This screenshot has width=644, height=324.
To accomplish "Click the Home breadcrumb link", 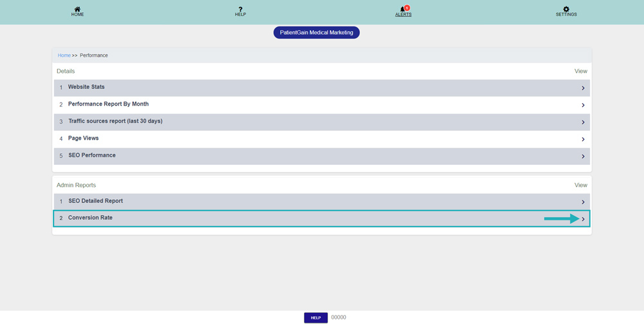I will tap(64, 55).
